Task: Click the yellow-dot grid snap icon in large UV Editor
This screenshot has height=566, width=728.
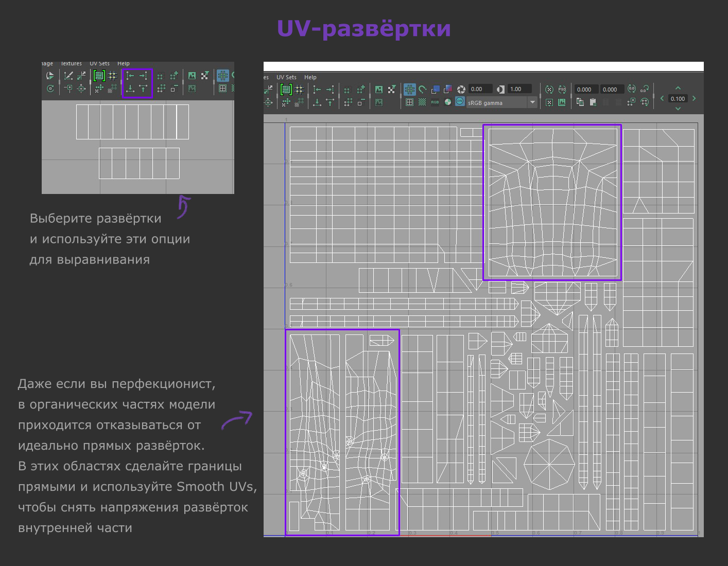Action: (x=299, y=90)
